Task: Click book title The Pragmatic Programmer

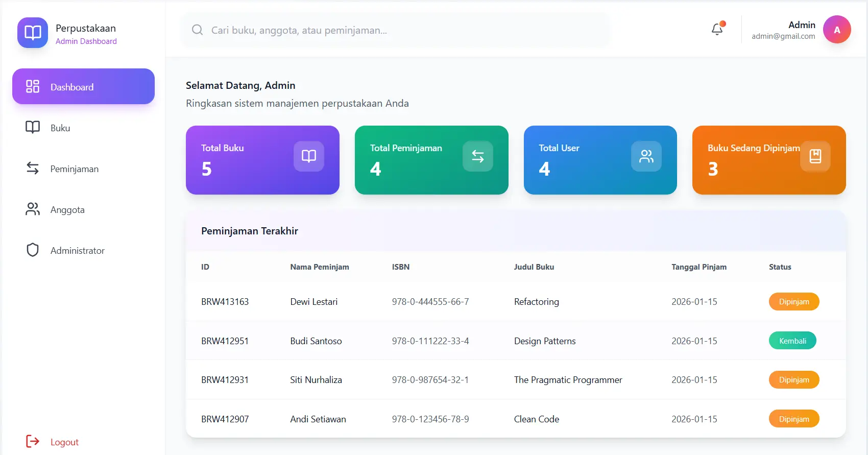Action: (568, 380)
